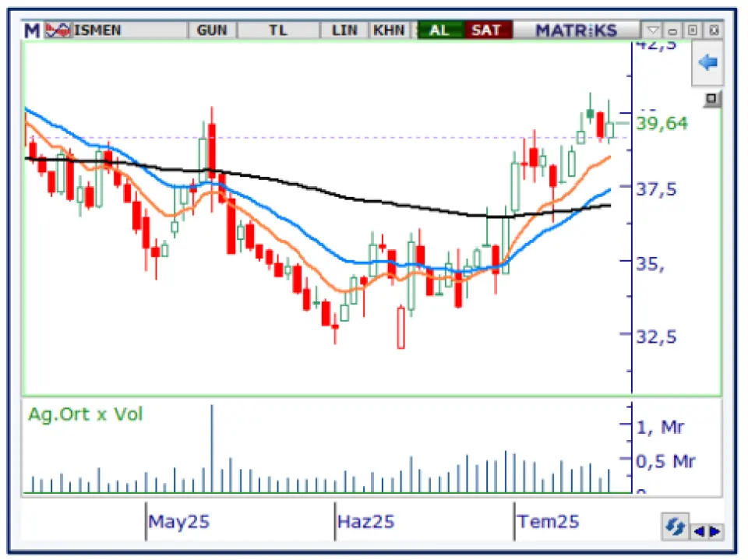Open the title bar dropdown triangle menu

[653, 31]
